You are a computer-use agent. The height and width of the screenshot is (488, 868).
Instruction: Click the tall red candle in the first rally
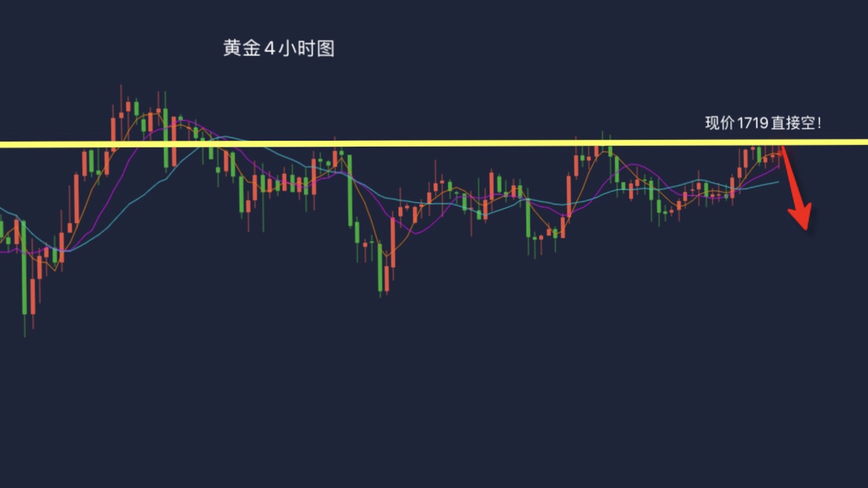[x=76, y=199]
